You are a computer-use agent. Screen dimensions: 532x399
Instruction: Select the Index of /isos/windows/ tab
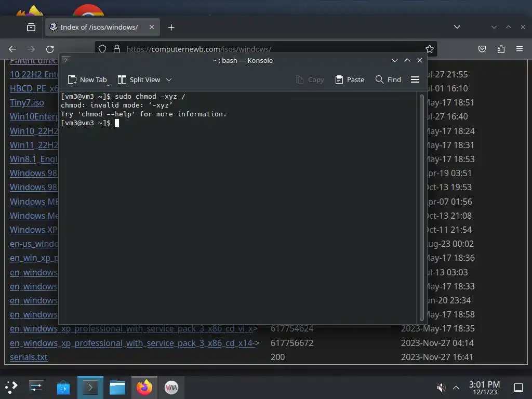tap(102, 27)
